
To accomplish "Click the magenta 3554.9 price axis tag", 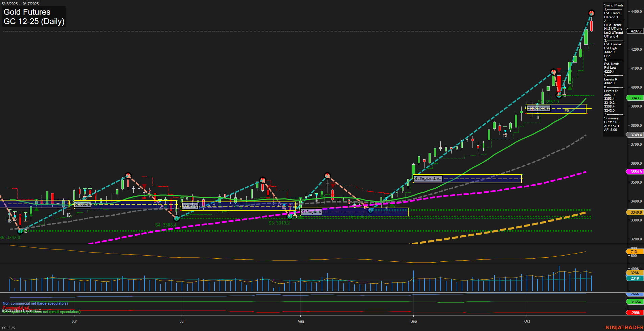I will click(636, 172).
